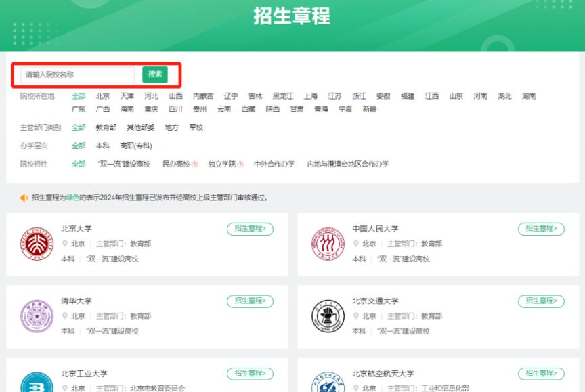Open 招生章程 for 清华大学
Screen dimensions: 585x392
coord(250,301)
